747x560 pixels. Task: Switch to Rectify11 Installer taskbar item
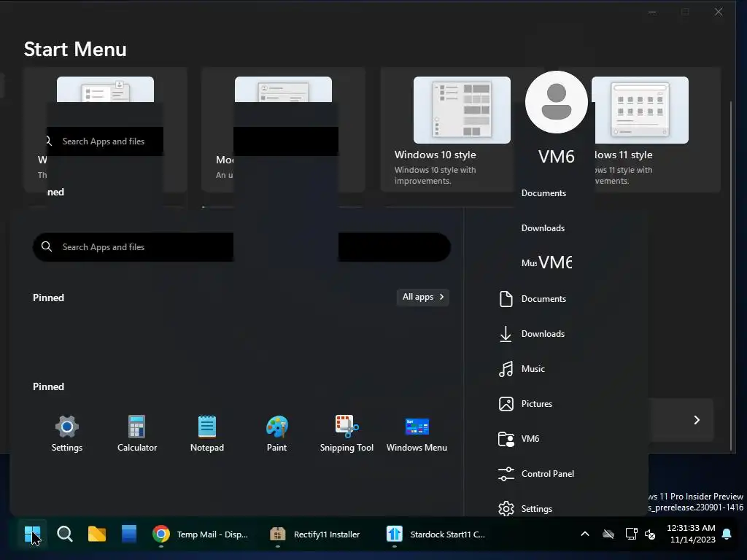tap(315, 534)
